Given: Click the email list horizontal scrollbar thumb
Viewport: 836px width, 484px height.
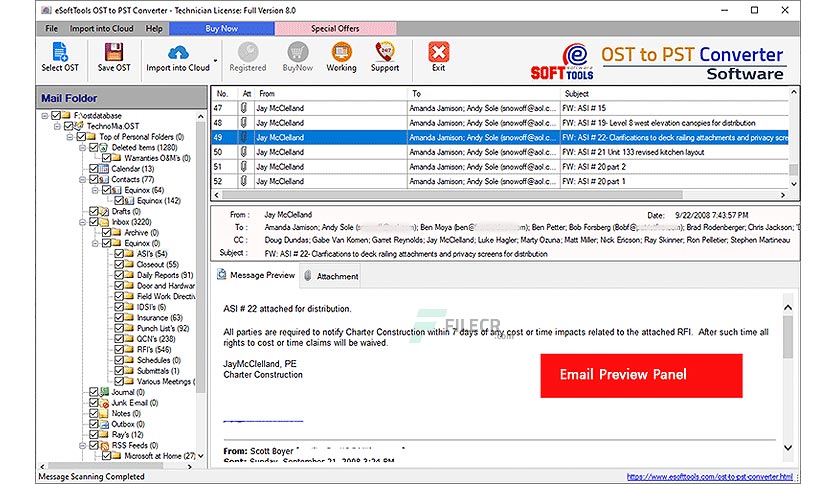Looking at the screenshot, I should point(453,195).
